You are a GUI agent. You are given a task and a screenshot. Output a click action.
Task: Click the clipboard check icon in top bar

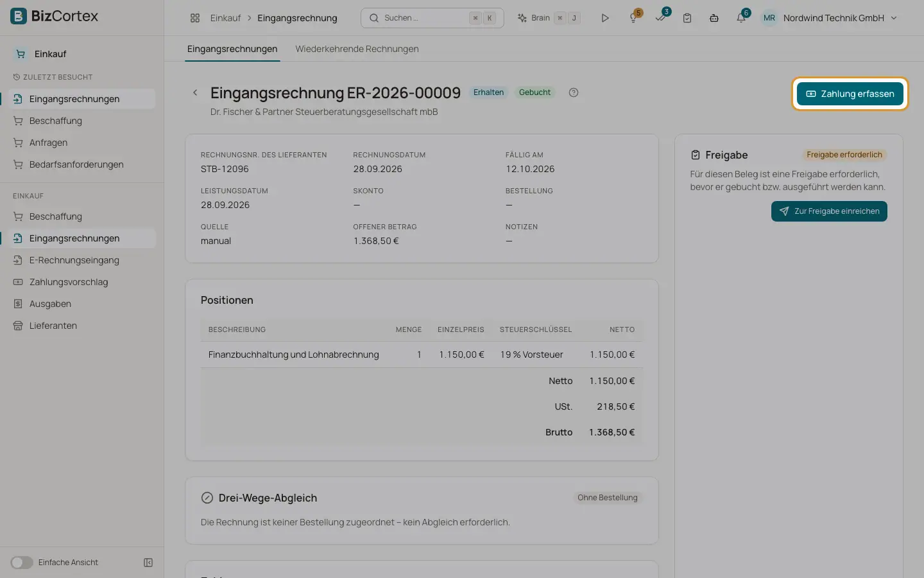(687, 18)
